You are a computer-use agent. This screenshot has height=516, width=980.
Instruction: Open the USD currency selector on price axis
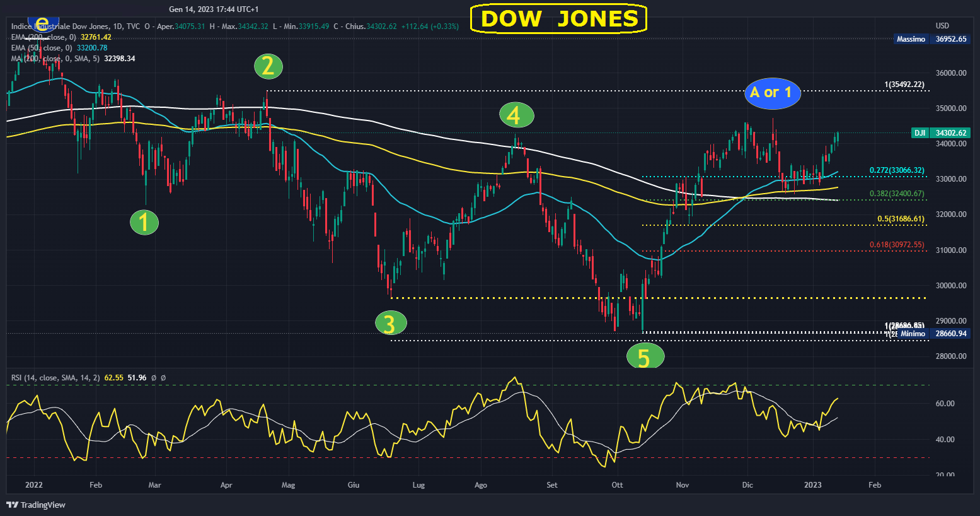pos(942,26)
